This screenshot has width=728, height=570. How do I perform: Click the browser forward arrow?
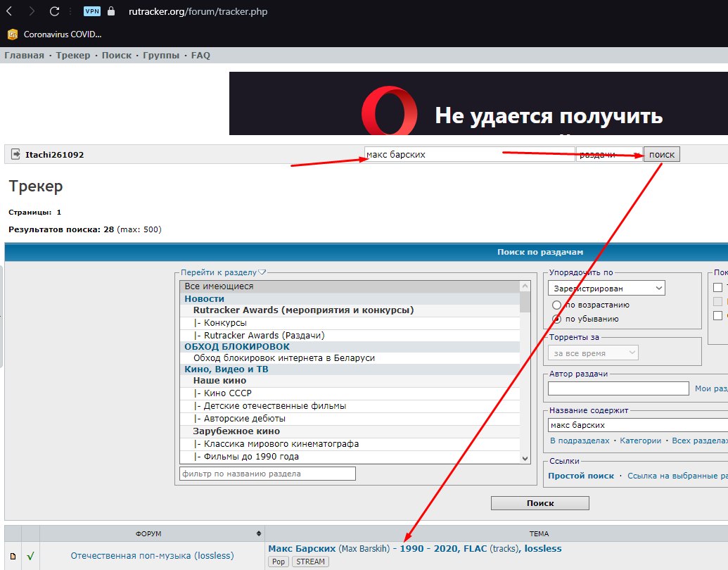pos(32,11)
